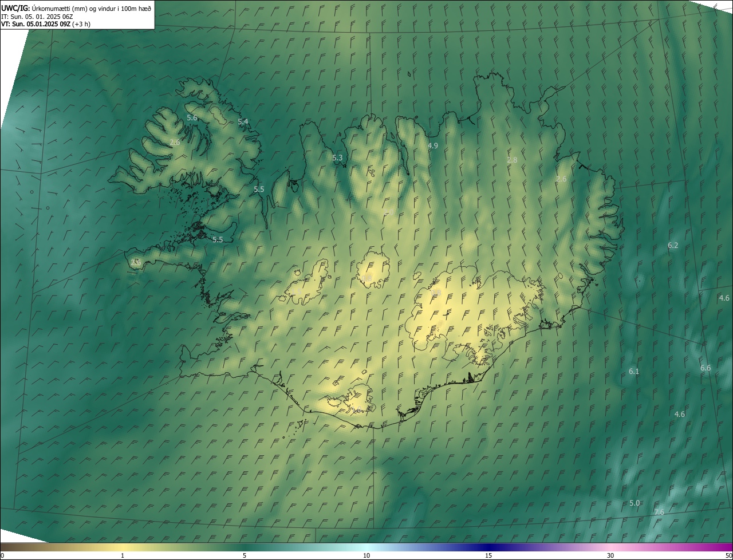733x560 pixels.
Task: Click the colorbar tick label '50'
Action: [x=728, y=555]
